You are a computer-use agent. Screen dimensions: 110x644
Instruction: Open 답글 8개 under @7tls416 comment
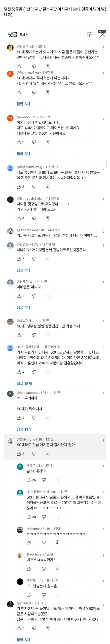(x=23, y=639)
